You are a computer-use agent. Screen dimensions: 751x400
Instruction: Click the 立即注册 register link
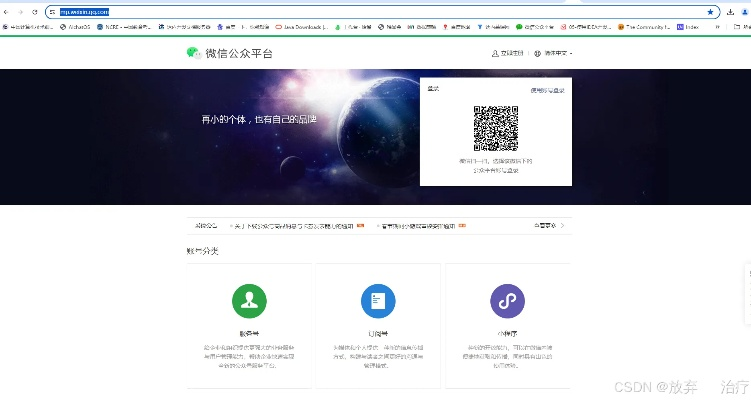508,53
